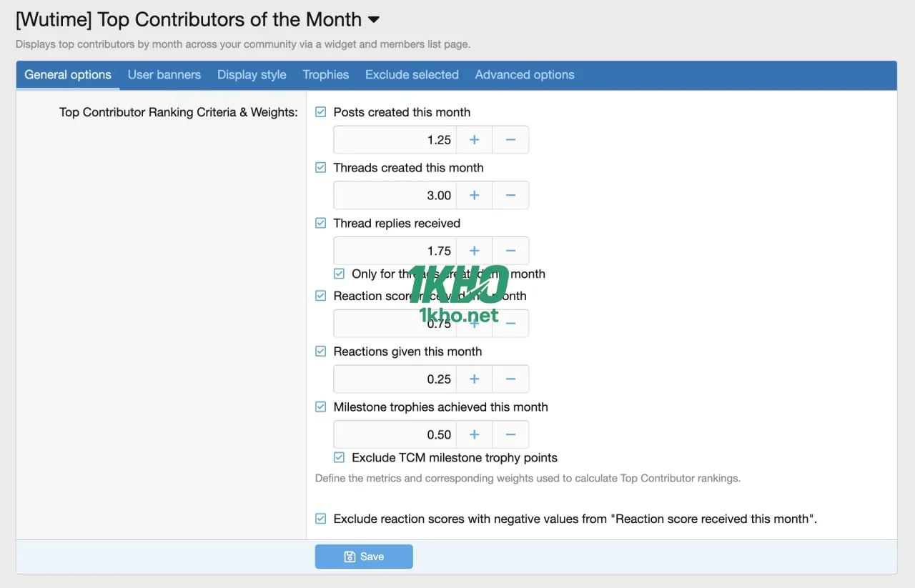Uncheck the Posts created this month criterion
This screenshot has width=915, height=588.
[x=320, y=111]
